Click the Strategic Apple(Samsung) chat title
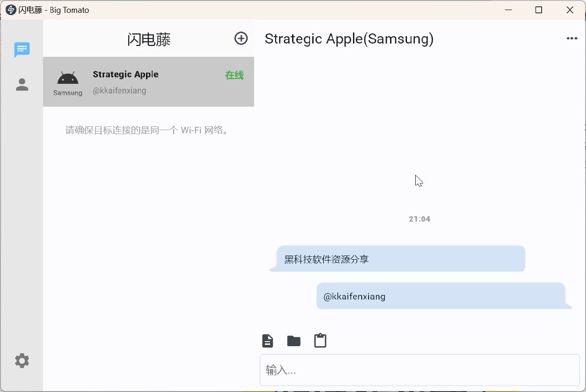Viewport: 586px width, 392px height. pos(349,39)
